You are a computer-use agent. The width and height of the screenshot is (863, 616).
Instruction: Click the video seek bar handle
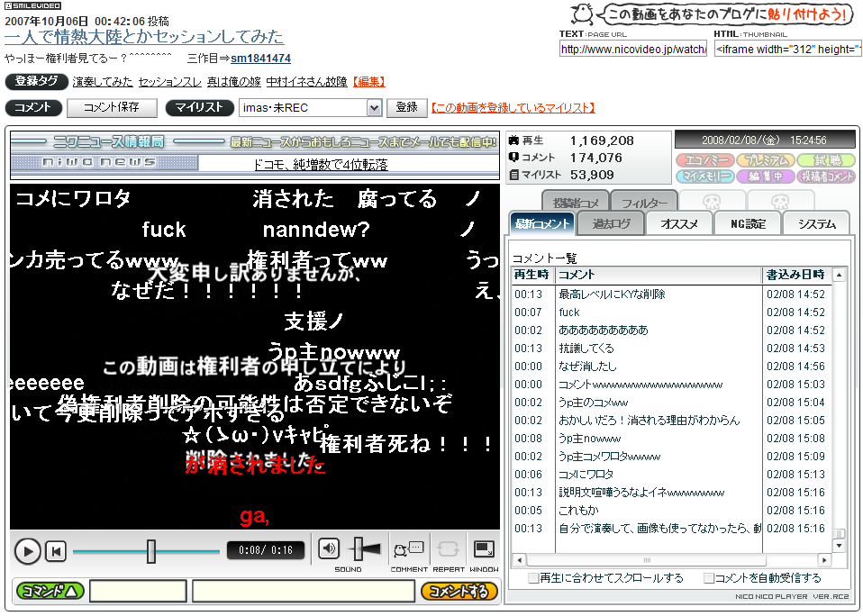151,551
